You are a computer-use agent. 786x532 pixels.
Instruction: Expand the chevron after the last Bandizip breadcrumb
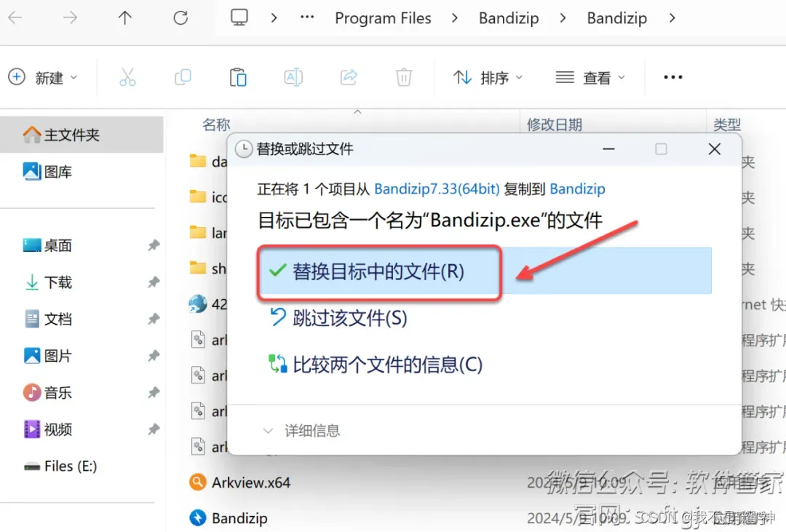tap(672, 18)
